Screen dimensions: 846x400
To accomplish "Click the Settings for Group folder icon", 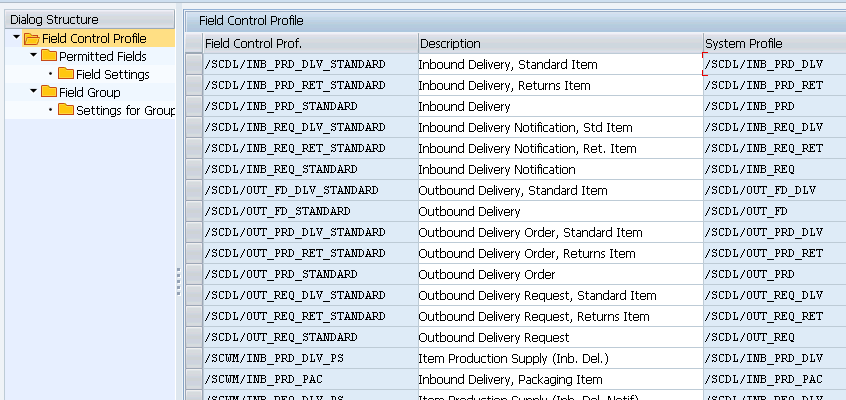I will tap(66, 111).
